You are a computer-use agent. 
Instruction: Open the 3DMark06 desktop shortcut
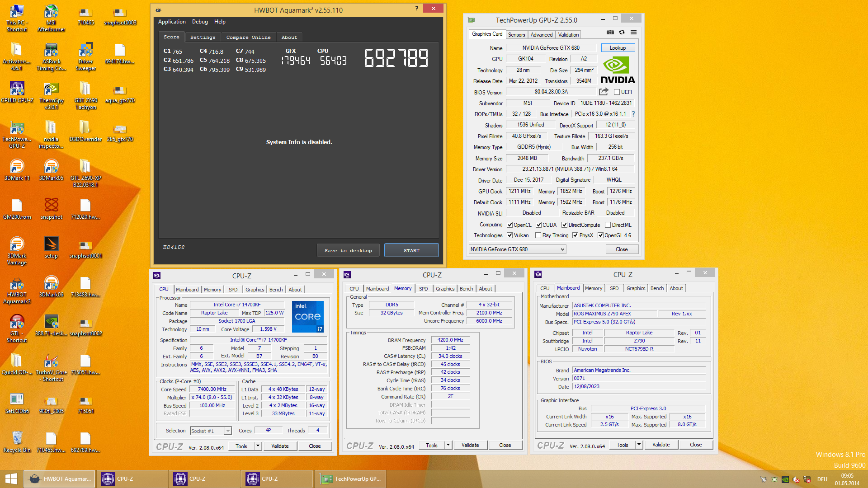51,287
